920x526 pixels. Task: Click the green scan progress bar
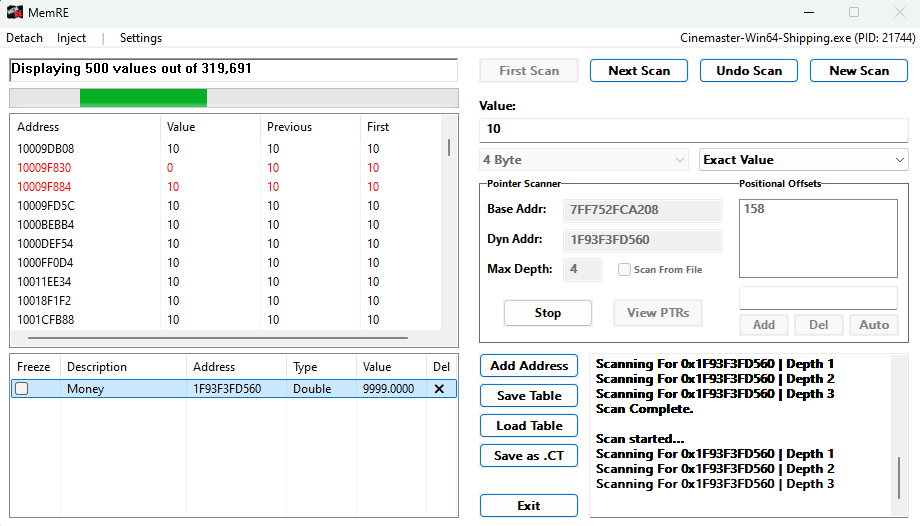click(x=143, y=98)
